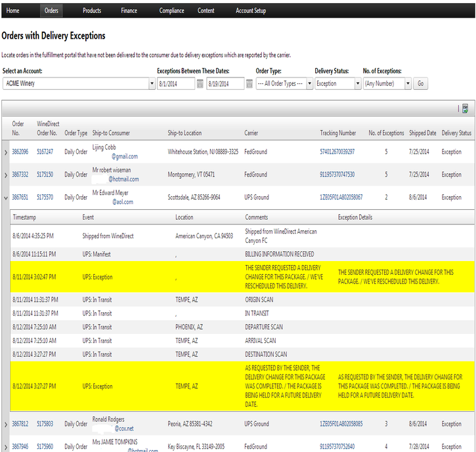Open WineDirect order 5175803 link

(45, 424)
